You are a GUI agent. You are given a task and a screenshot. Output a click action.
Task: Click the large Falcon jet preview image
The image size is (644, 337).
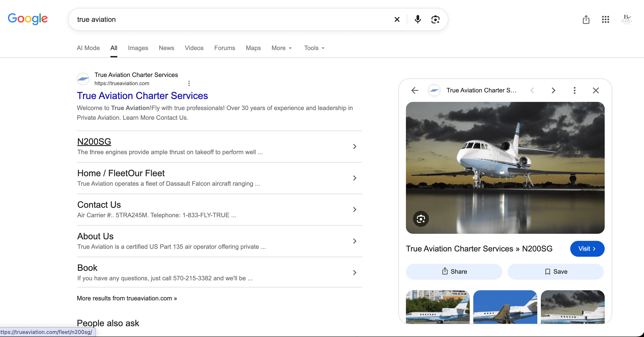[x=505, y=168]
